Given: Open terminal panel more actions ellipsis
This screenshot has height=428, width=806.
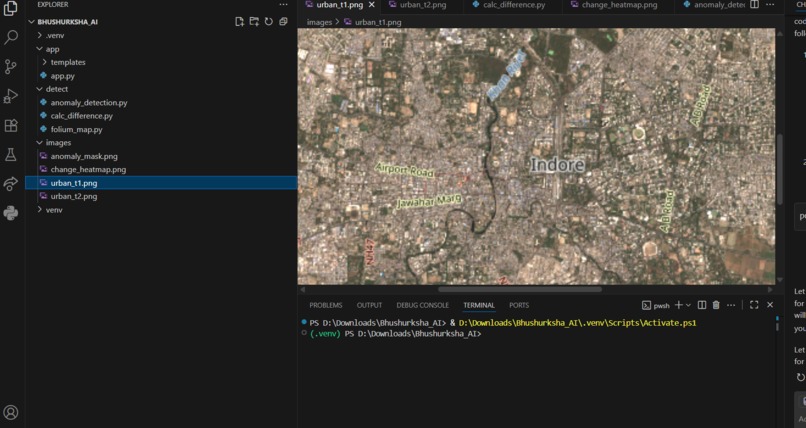Looking at the screenshot, I should tap(731, 305).
